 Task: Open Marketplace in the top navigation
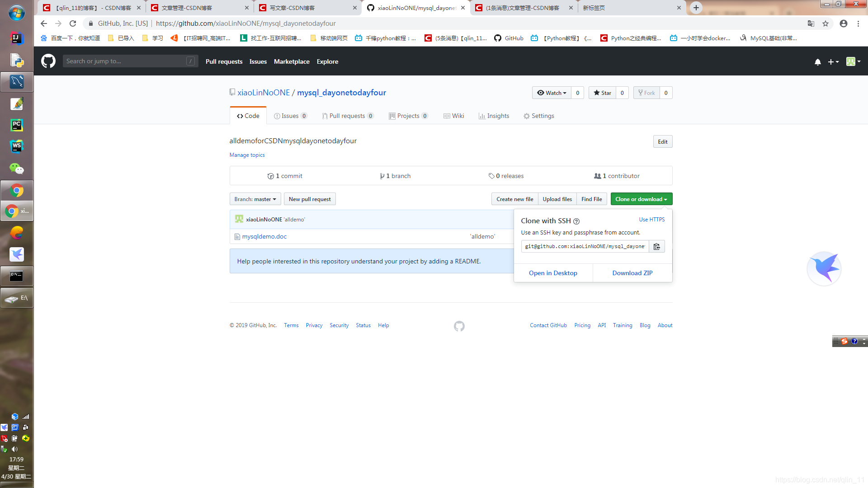tap(292, 62)
